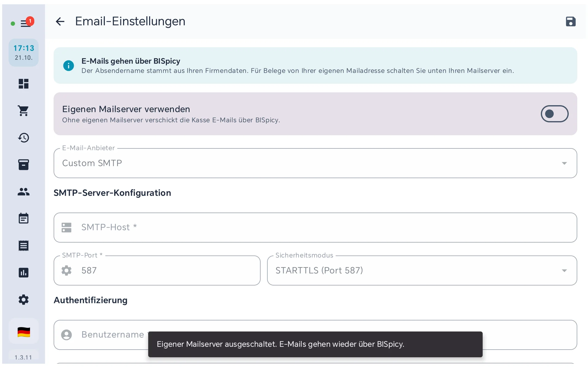Toggle the Eigenen Mailserver verwenden switch
This screenshot has width=588, height=368.
554,114
